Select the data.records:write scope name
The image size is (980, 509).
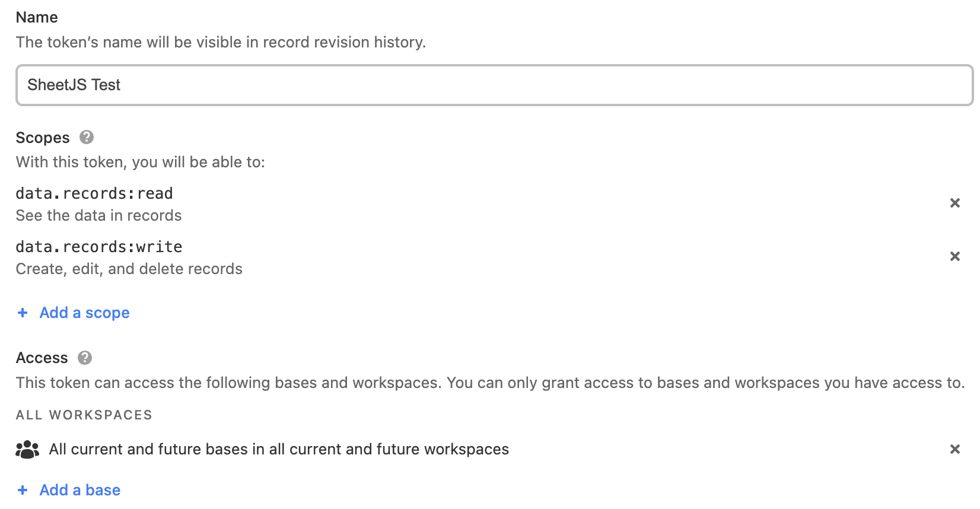tap(99, 247)
